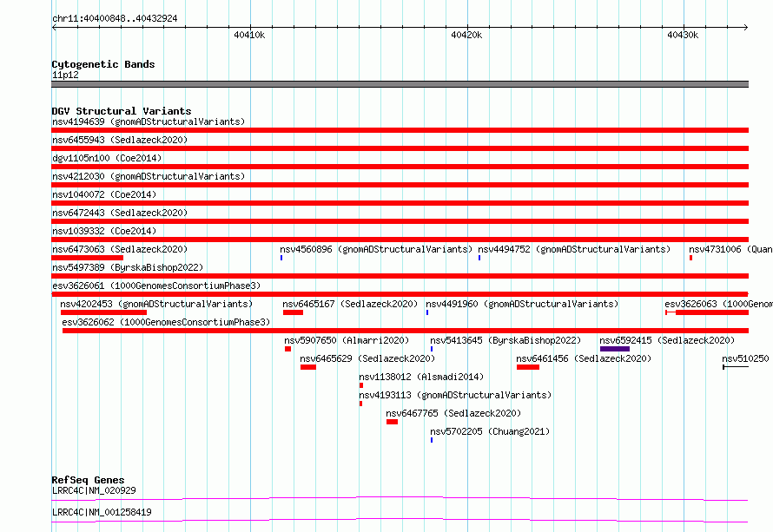The width and height of the screenshot is (773, 532).
Task: Select the nsv510250 variant label
Action: pos(745,358)
